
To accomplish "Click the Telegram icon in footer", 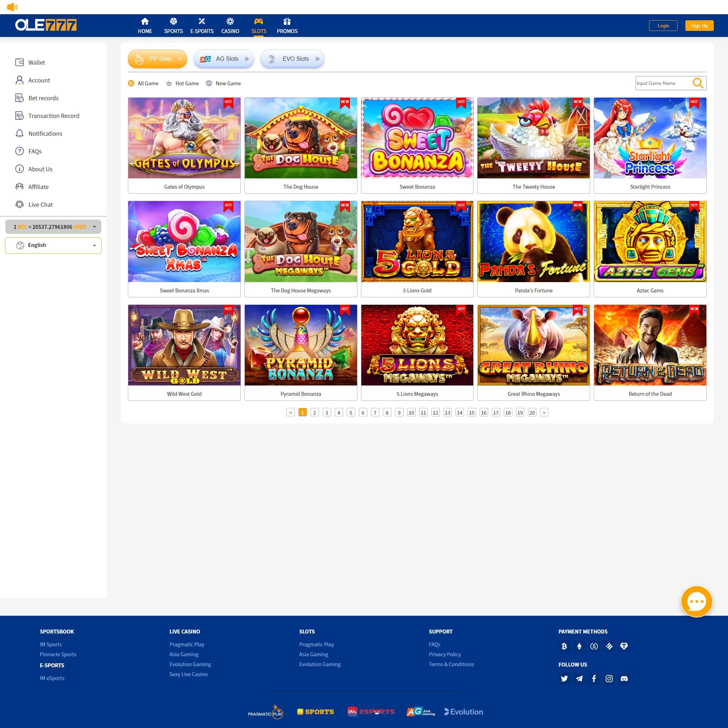I will 579,679.
